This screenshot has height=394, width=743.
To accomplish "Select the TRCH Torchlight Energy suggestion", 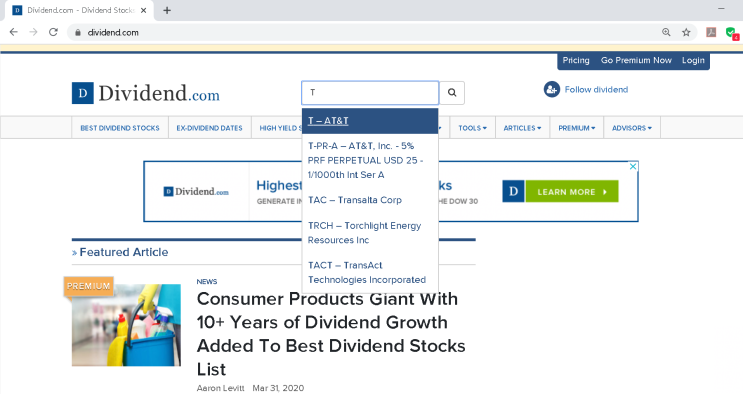I will (370, 233).
